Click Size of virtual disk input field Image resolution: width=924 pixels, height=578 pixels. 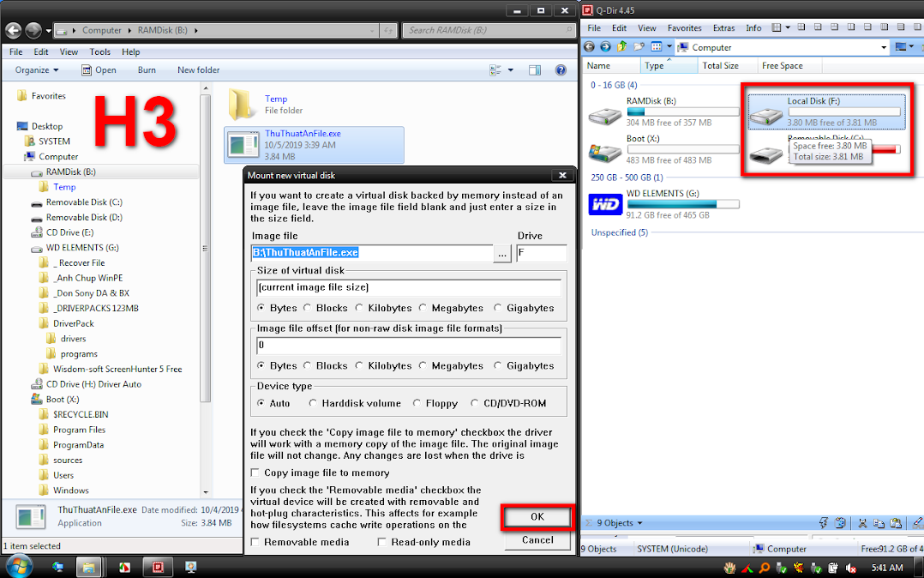click(408, 287)
